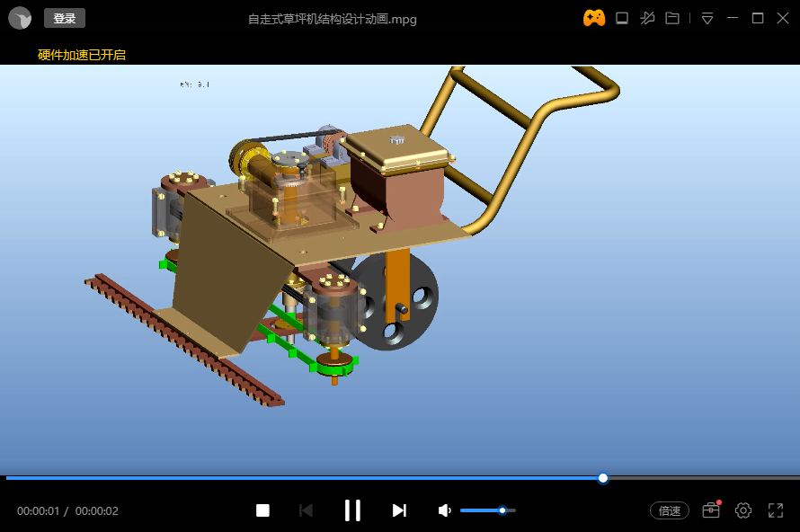Open the 登录 login button

tap(65, 18)
